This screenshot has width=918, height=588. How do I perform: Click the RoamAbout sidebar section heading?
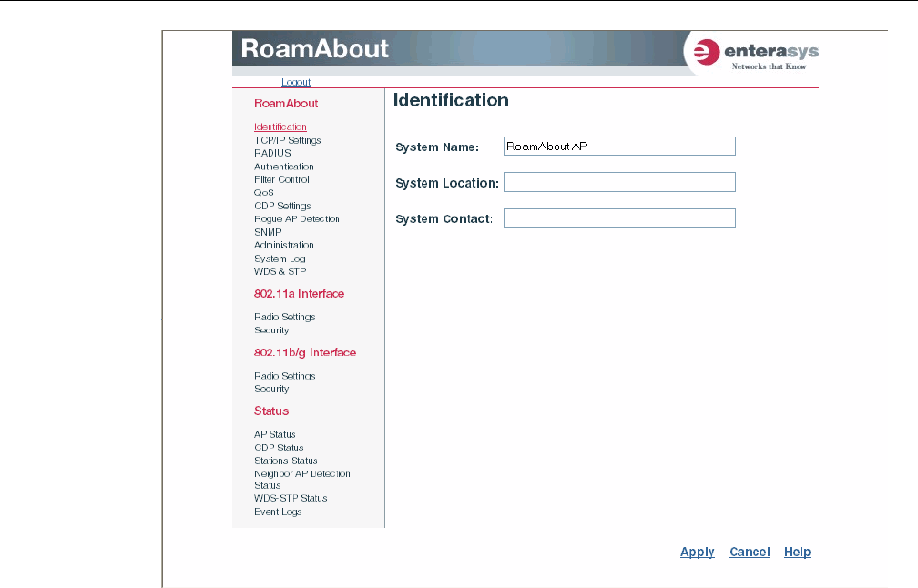click(x=286, y=104)
